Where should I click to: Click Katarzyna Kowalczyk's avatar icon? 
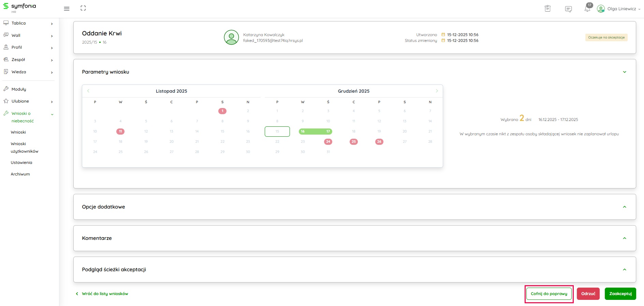click(x=231, y=37)
